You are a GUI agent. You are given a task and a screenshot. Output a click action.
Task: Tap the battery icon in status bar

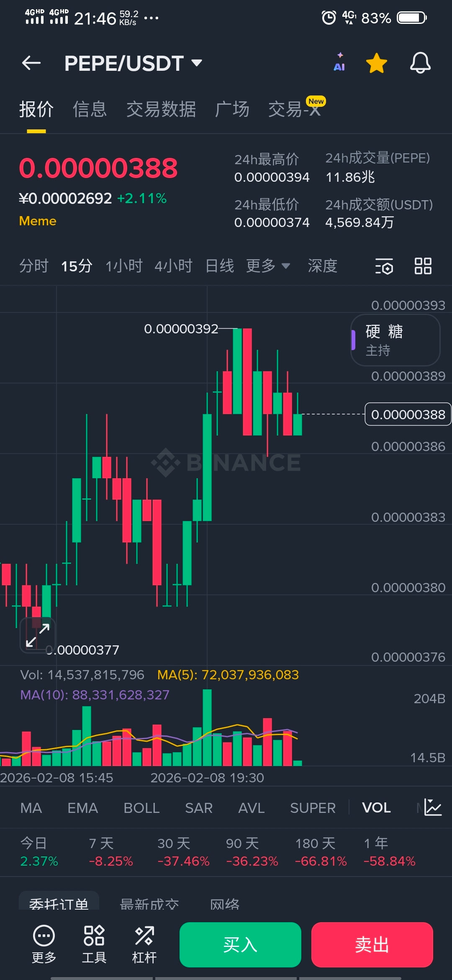412,18
